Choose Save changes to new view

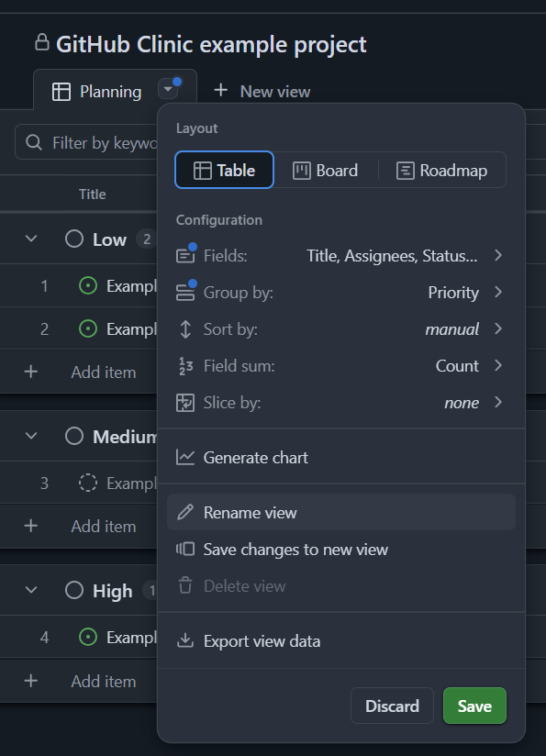click(340, 550)
